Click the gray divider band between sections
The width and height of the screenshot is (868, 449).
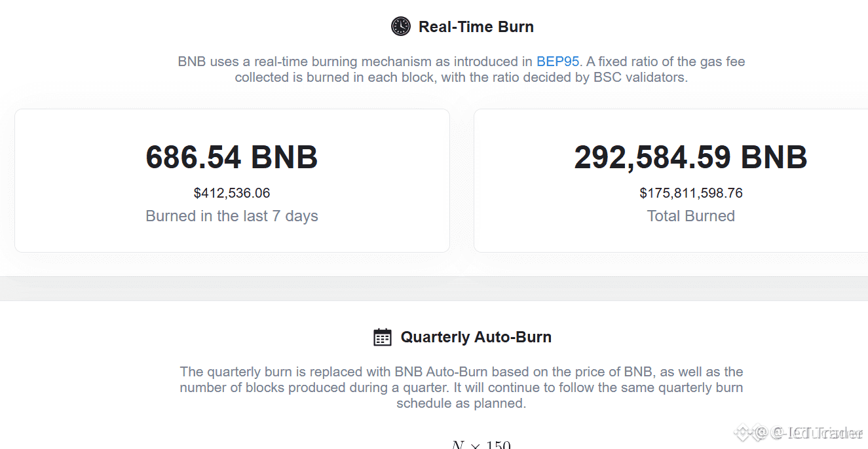pyautogui.click(x=434, y=289)
